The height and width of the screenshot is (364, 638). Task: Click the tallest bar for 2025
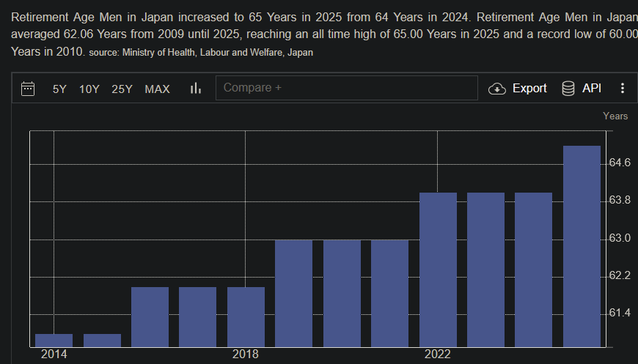[582, 246]
